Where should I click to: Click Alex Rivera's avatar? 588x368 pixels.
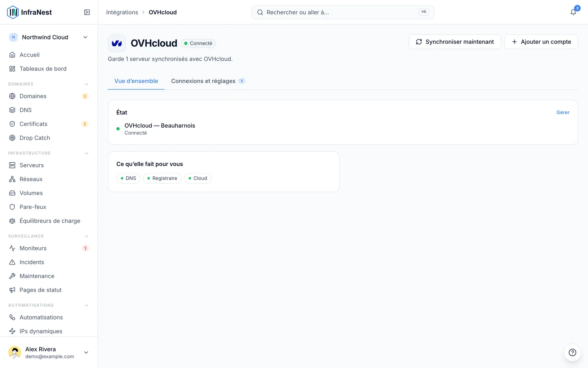[15, 352]
